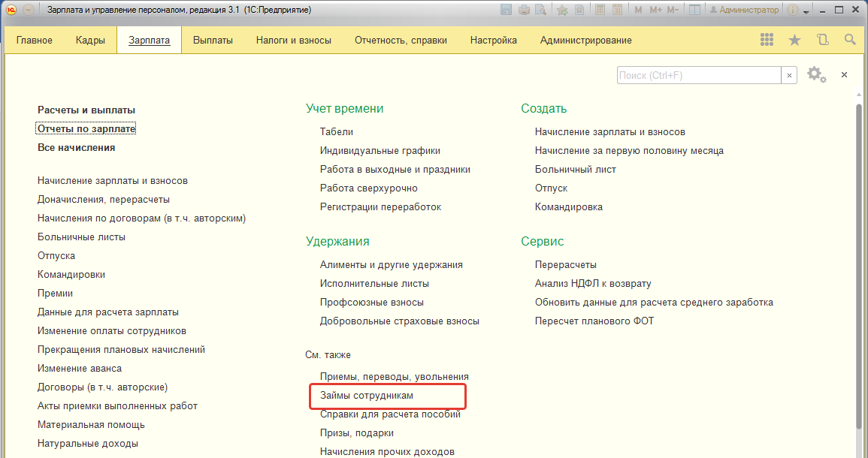The width and height of the screenshot is (868, 458).
Task: Click the info (i) icon
Action: point(793,10)
